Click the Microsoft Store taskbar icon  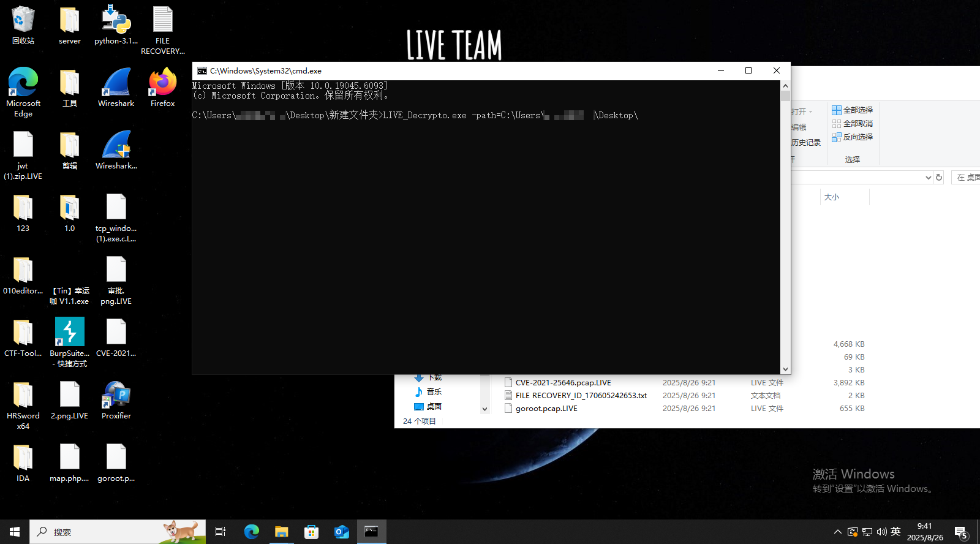pos(312,532)
